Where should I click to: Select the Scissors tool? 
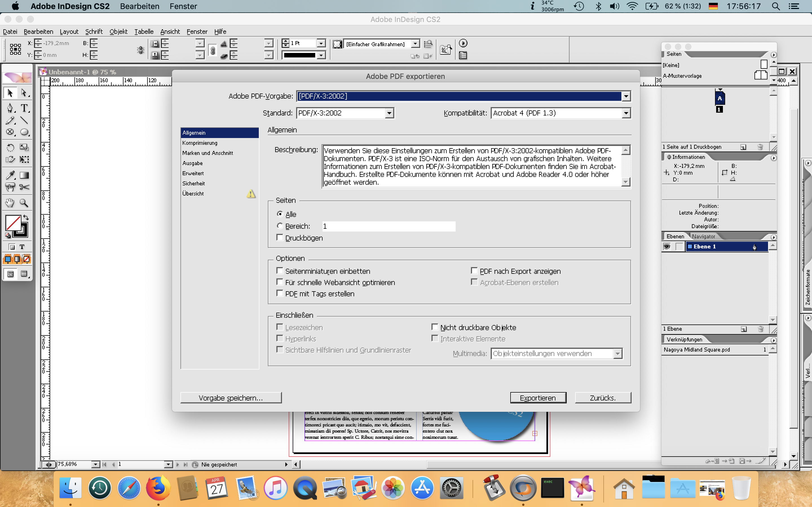25,187
